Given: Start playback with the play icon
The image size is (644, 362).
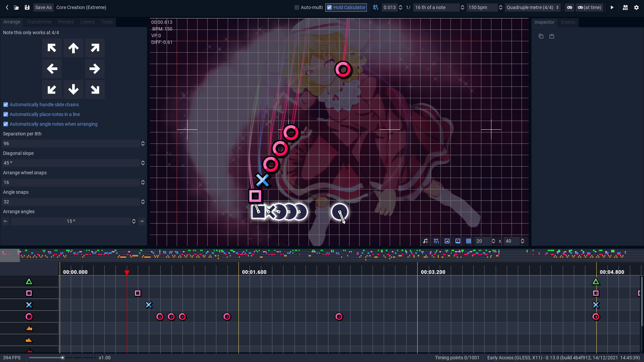Looking at the screenshot, I should tap(612, 7).
